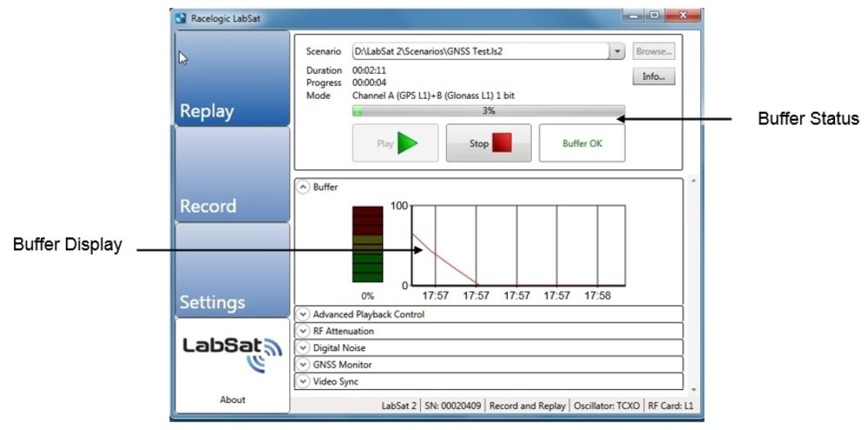Click the 3% playback progress bar

pos(488,111)
